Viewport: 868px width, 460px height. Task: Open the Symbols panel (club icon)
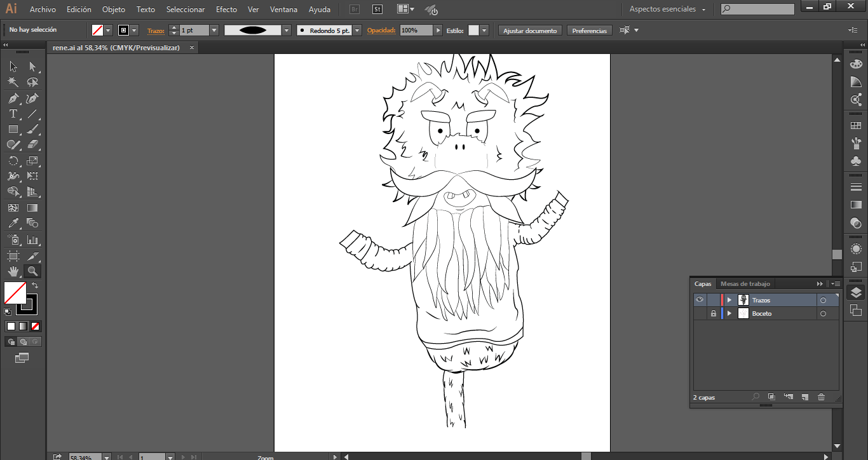856,161
